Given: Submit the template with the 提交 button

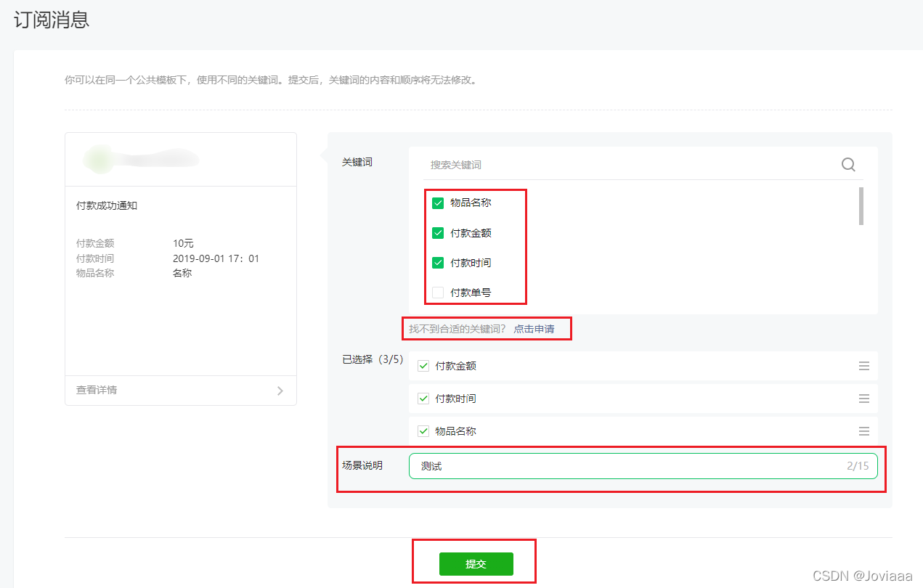Looking at the screenshot, I should point(475,564).
